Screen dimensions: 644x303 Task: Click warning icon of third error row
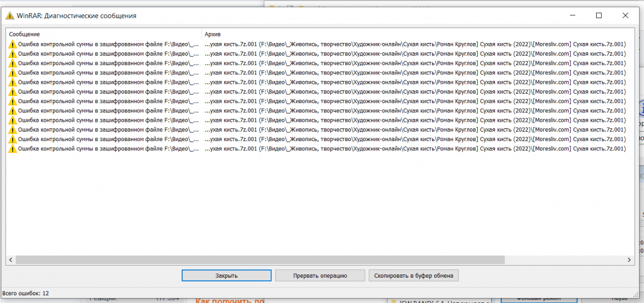point(13,63)
